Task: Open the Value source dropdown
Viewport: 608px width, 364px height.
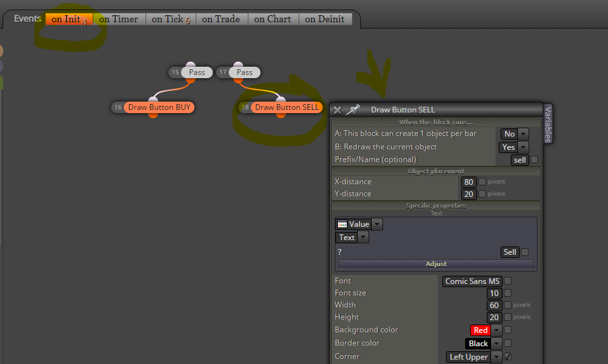Action: [377, 224]
